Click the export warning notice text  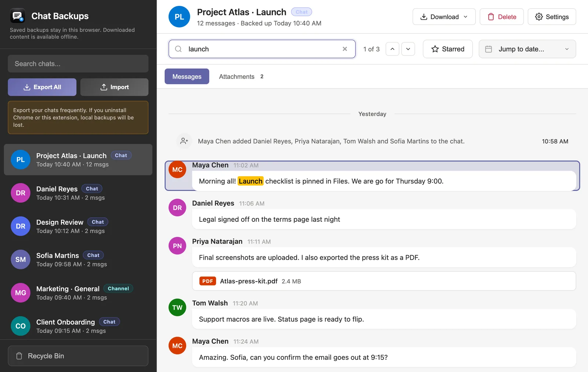tap(73, 118)
